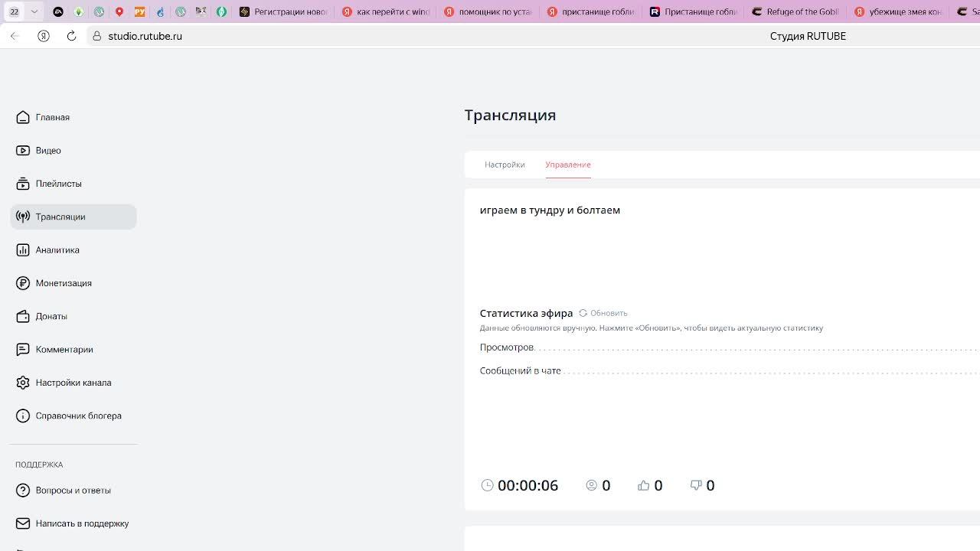Click Обновить to refresh statistics
The height and width of the screenshot is (551, 980).
point(609,313)
